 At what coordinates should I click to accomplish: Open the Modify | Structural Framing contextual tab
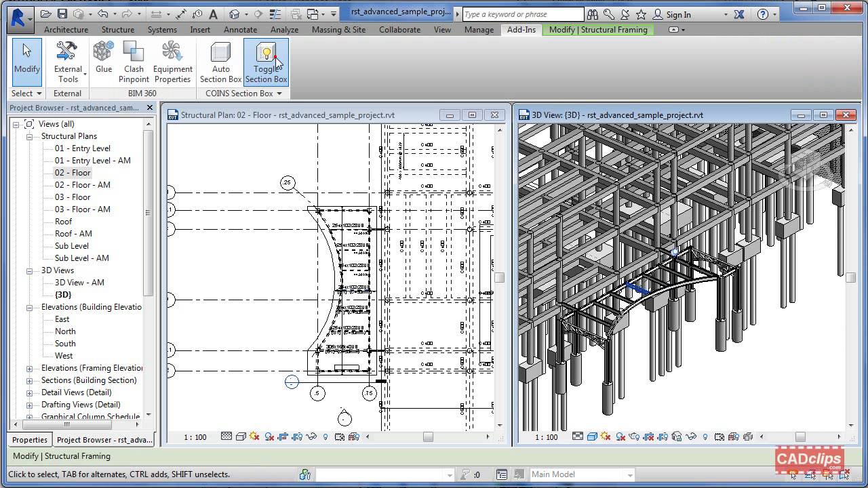597,30
